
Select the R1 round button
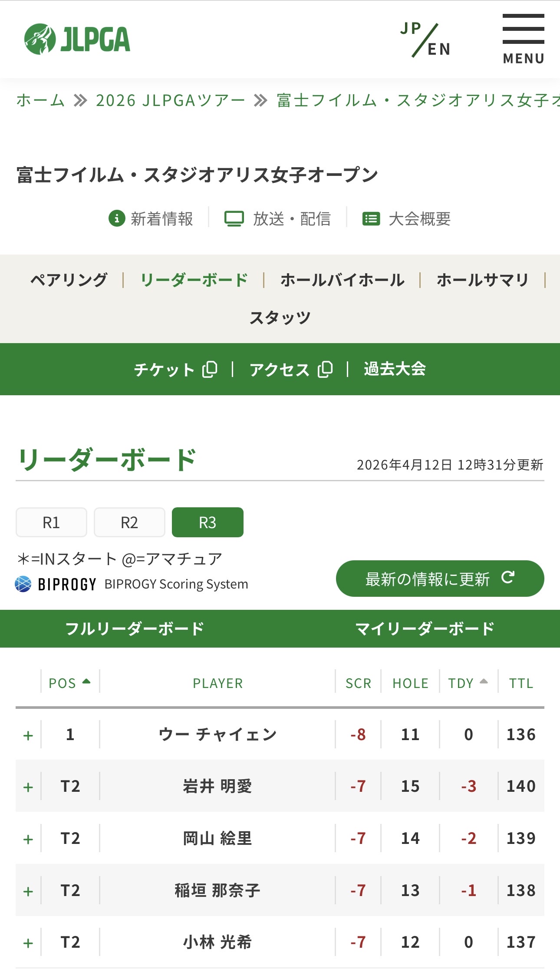[x=51, y=522]
